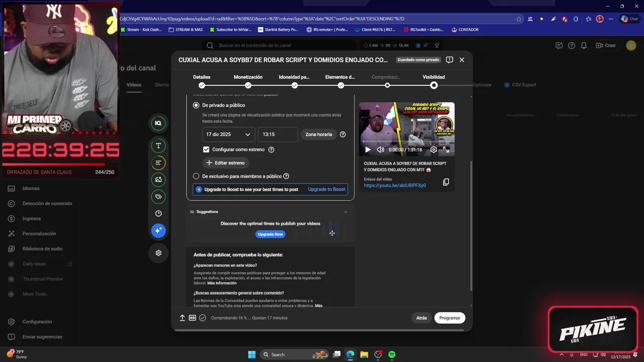The image size is (644, 362).
Task: Select De exclusivo para miembros a público
Action: click(196, 176)
